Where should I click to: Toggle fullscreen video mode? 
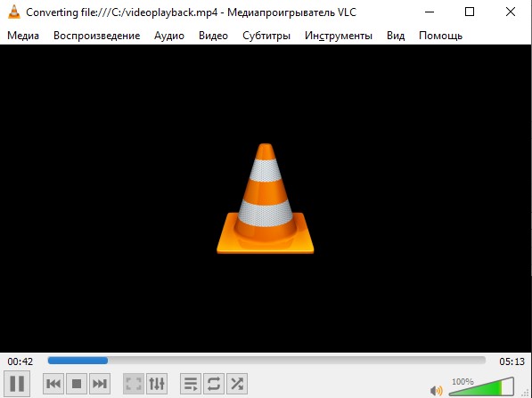tap(134, 384)
